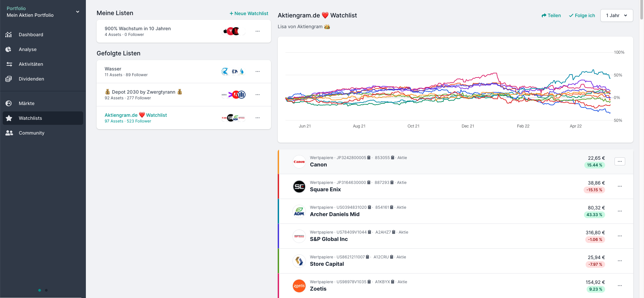644x298 pixels.
Task: Click the Square Enix logo
Action: [x=299, y=187]
